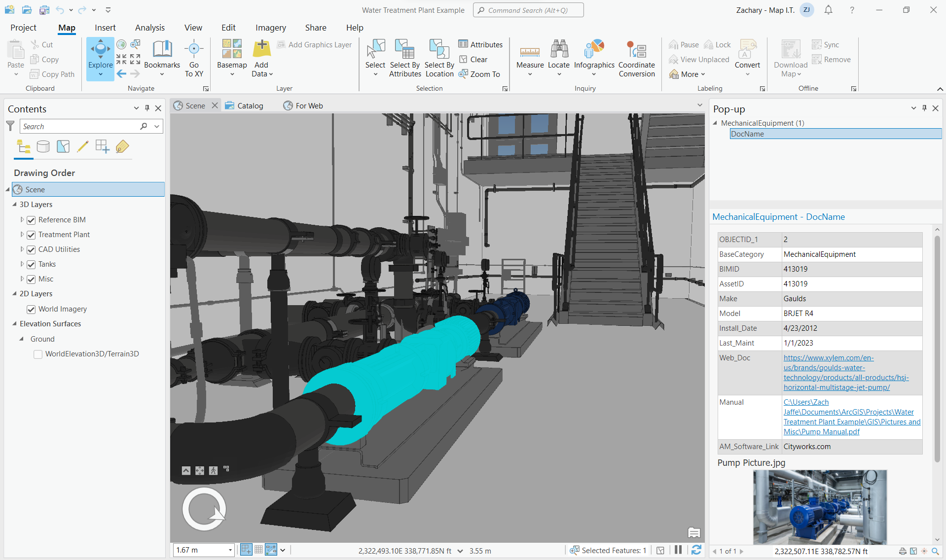Open the Infographics tool
The width and height of the screenshot is (946, 560).
click(x=594, y=58)
